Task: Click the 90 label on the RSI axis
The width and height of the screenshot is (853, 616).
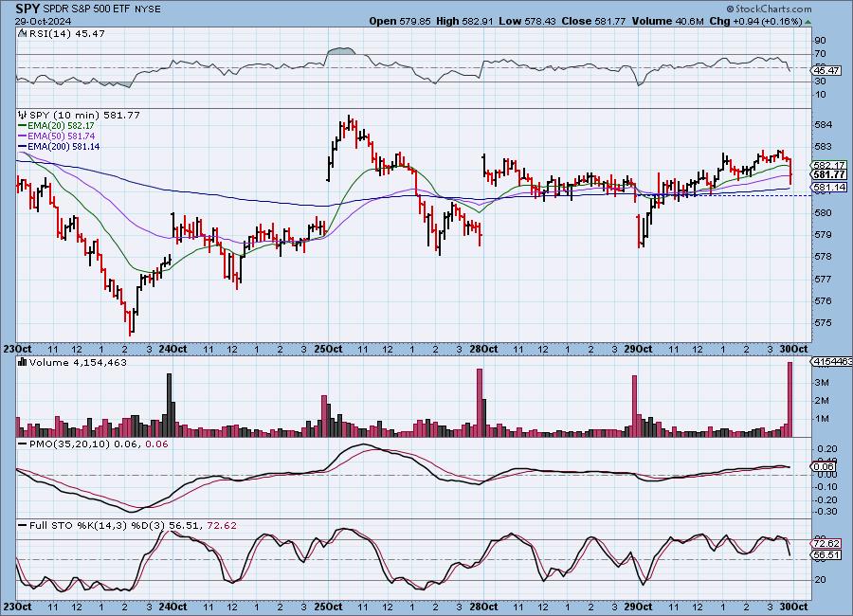Action: [x=821, y=41]
